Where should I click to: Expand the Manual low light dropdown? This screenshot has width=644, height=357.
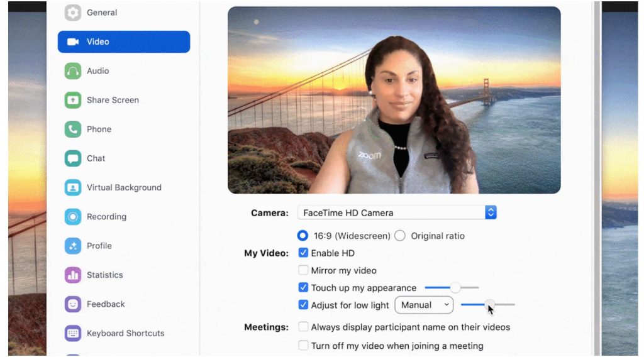[424, 305]
